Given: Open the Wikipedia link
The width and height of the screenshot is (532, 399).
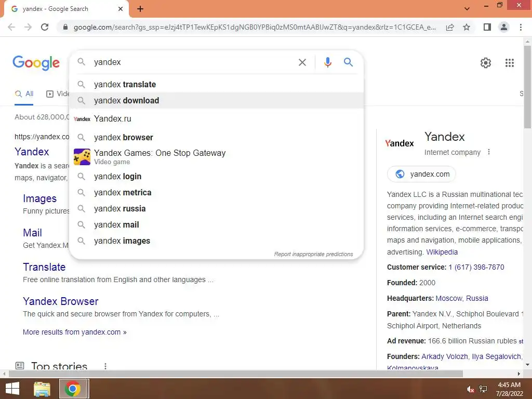Looking at the screenshot, I should click(442, 252).
